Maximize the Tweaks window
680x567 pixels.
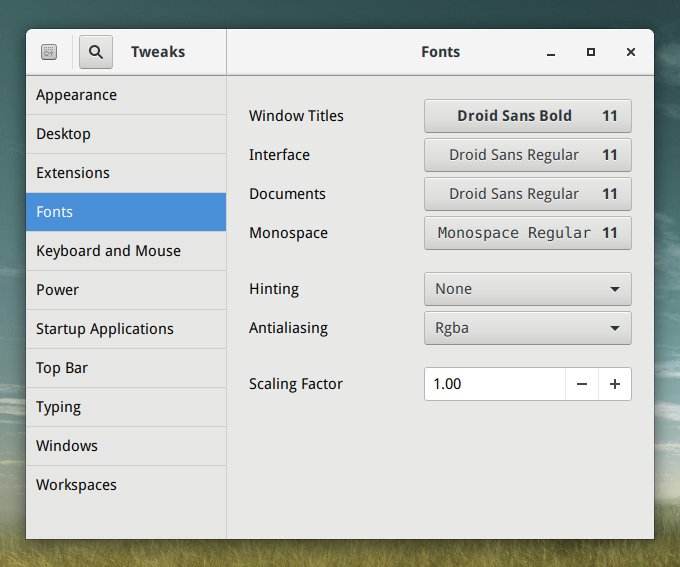click(x=591, y=52)
